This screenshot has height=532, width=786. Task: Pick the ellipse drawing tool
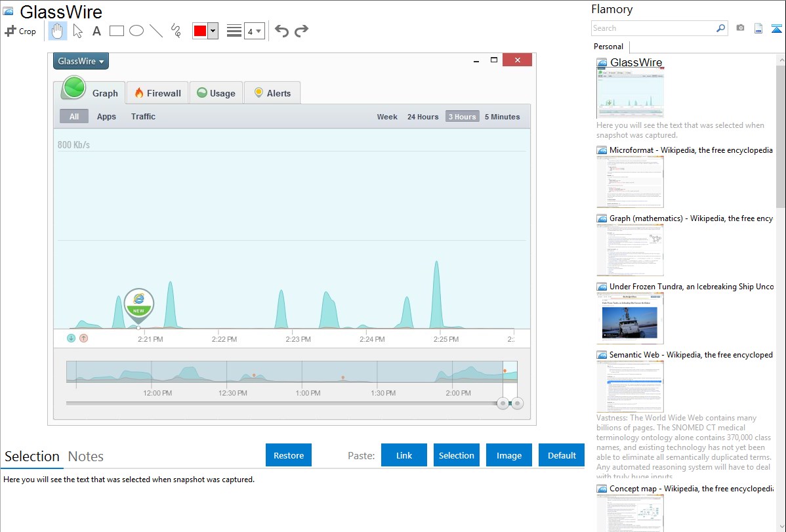pos(136,31)
